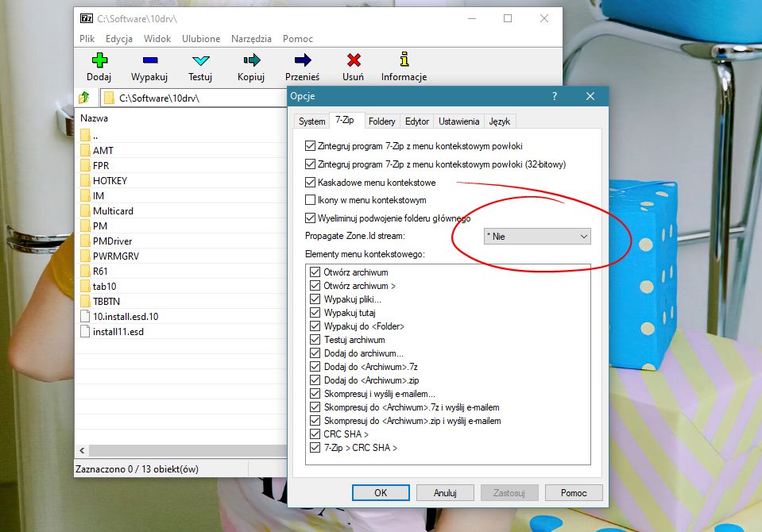Toggle Wyeliminuj podwojenie folderu głównego
The width and height of the screenshot is (762, 532).
[310, 218]
